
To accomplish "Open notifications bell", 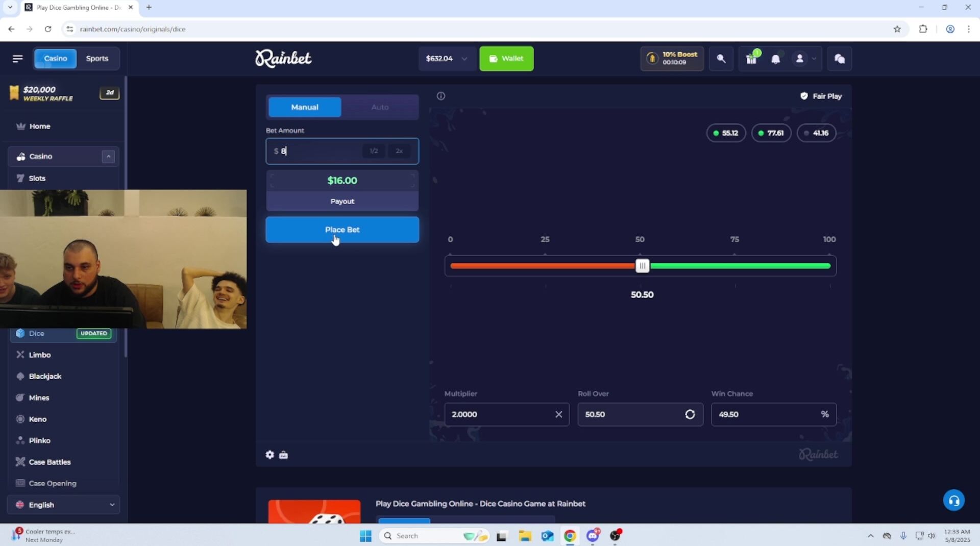I will 775,59.
